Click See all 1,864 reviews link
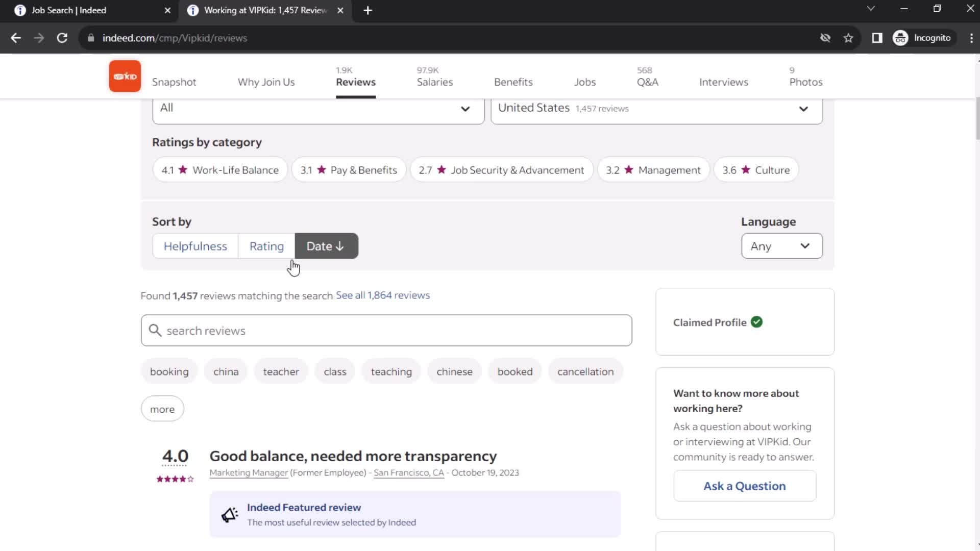 [383, 295]
